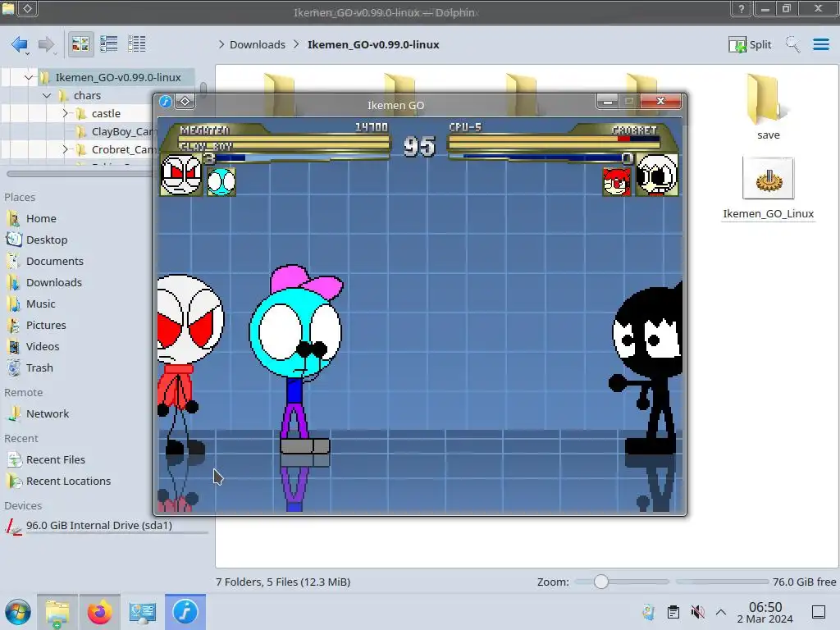The width and height of the screenshot is (840, 630).
Task: Expand the castle tree folder
Action: (65, 113)
